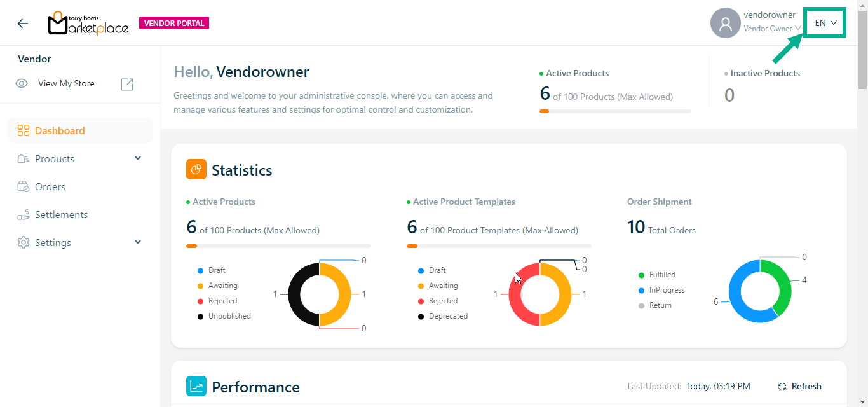
Task: Open the EN language dropdown
Action: (x=826, y=23)
